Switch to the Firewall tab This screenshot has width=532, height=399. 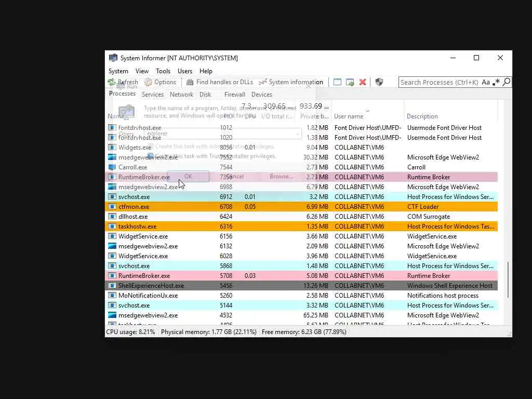234,95
